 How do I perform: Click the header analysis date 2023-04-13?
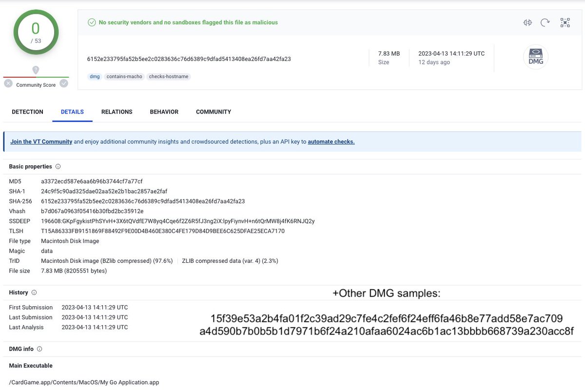(451, 54)
